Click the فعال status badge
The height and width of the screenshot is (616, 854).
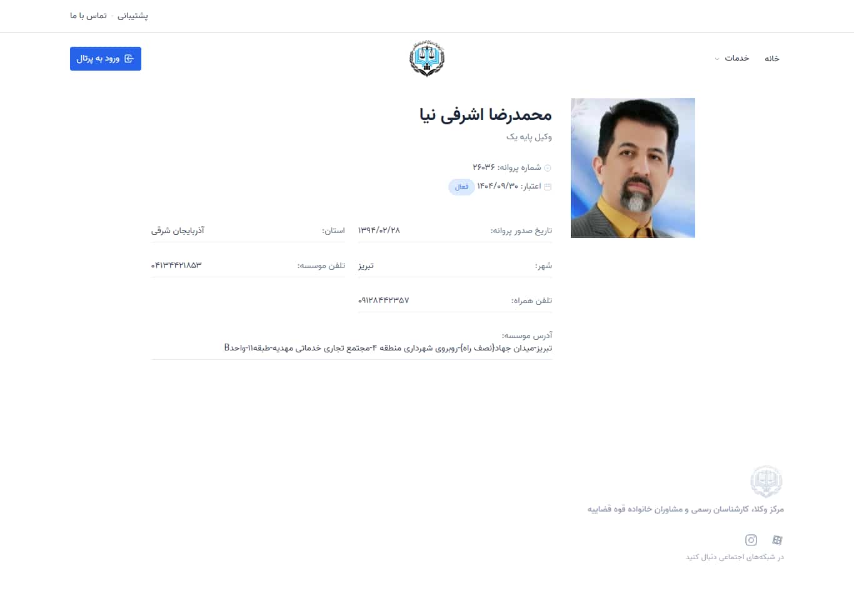click(x=461, y=186)
